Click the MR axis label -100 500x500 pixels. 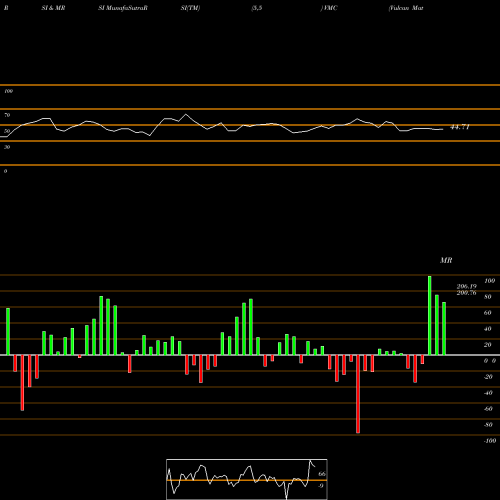(490, 441)
